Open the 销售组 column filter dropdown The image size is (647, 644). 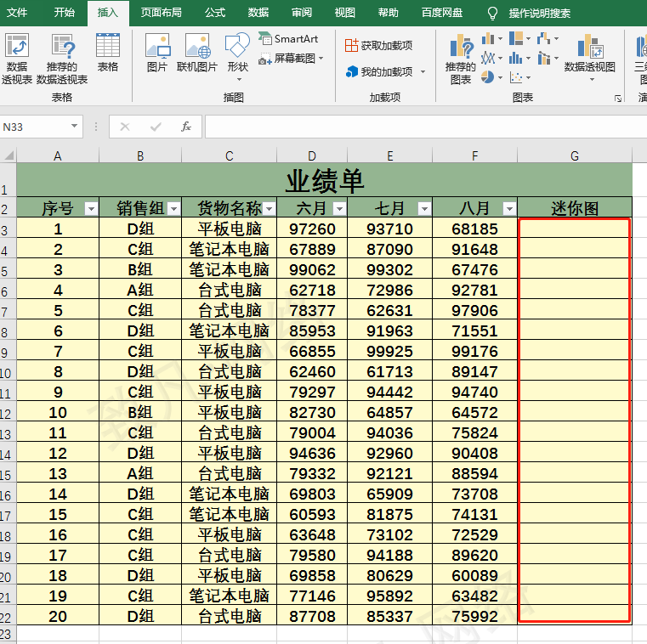tap(174, 209)
